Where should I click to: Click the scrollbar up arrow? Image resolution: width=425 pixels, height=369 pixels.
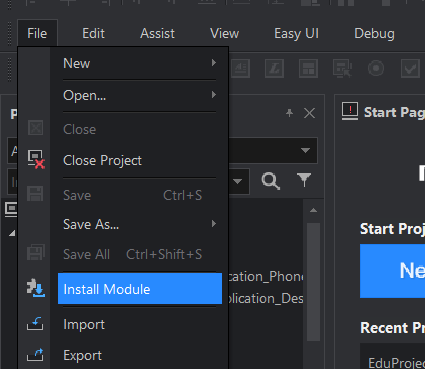(313, 210)
